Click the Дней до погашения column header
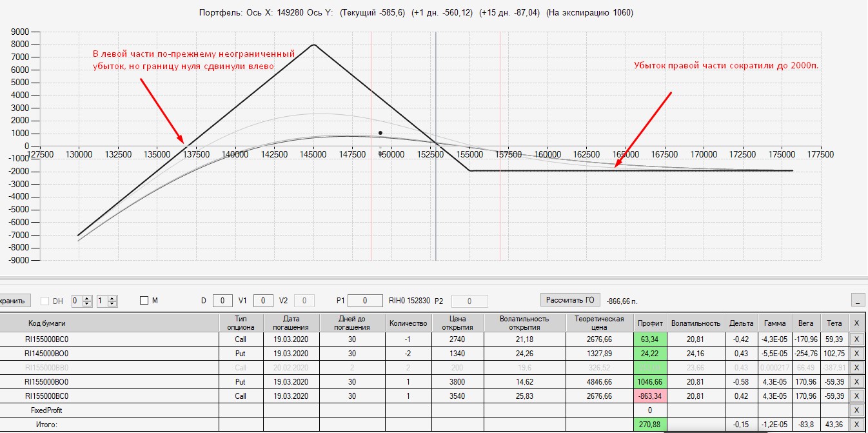 [x=351, y=323]
